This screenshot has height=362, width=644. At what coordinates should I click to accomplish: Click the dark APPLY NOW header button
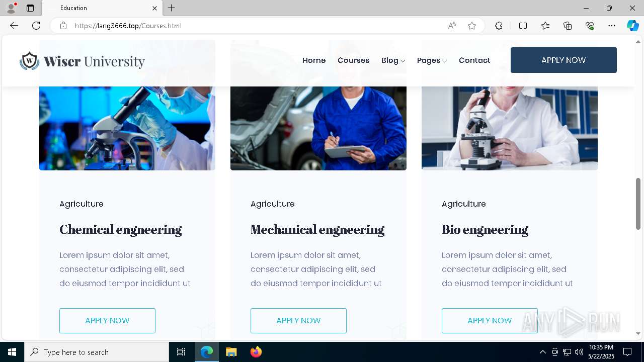(x=563, y=60)
